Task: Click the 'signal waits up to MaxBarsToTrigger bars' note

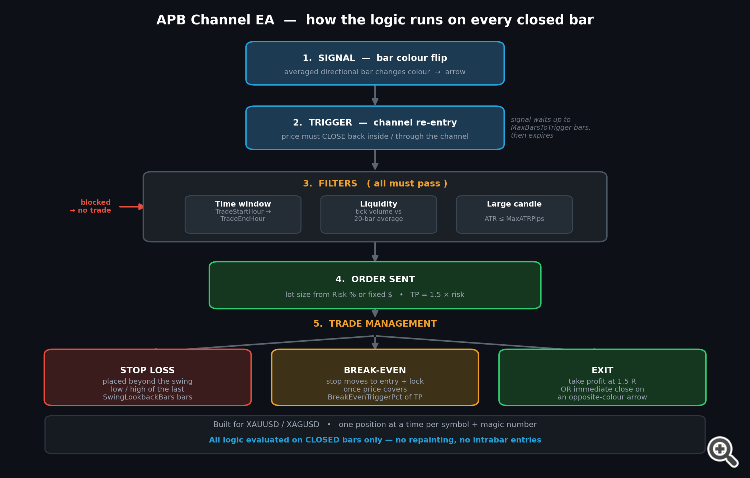Action: pyautogui.click(x=550, y=123)
